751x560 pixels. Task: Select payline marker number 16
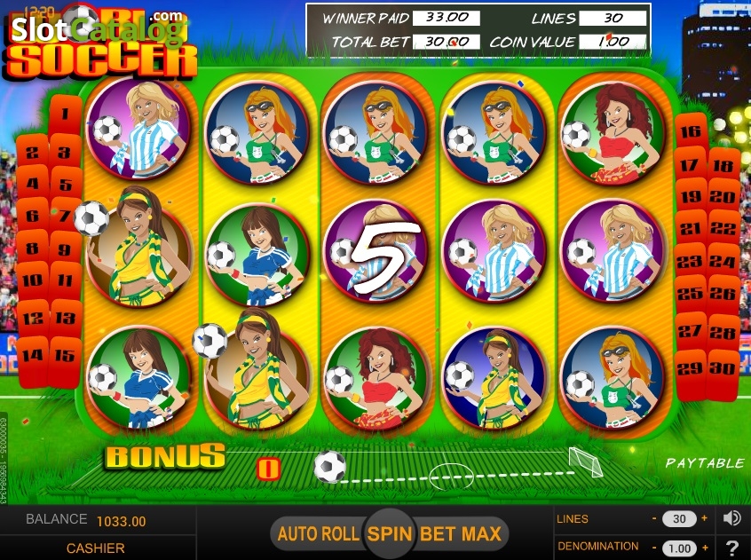(x=690, y=131)
